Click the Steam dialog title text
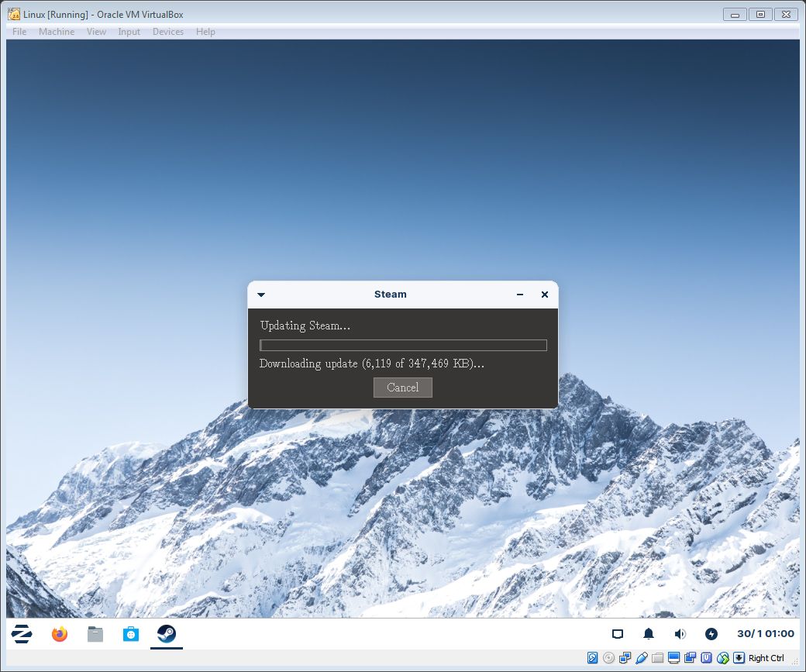The height and width of the screenshot is (672, 806). pyautogui.click(x=390, y=294)
